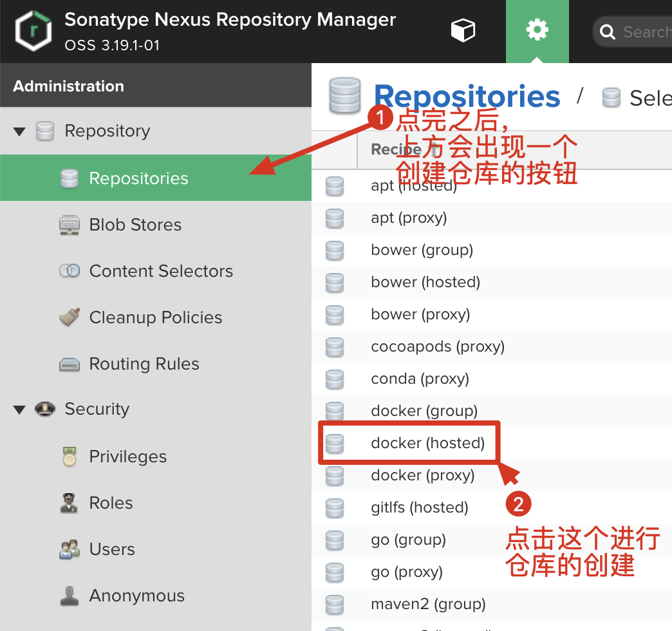Click the docker (hosted) row database icon
Viewport: 672px width, 631px height.
tap(335, 444)
